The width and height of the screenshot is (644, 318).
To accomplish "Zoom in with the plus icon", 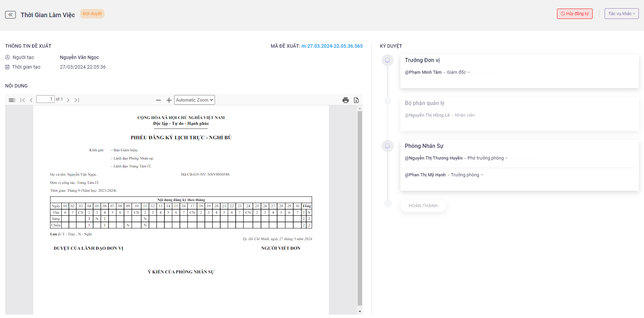I will pyautogui.click(x=169, y=100).
